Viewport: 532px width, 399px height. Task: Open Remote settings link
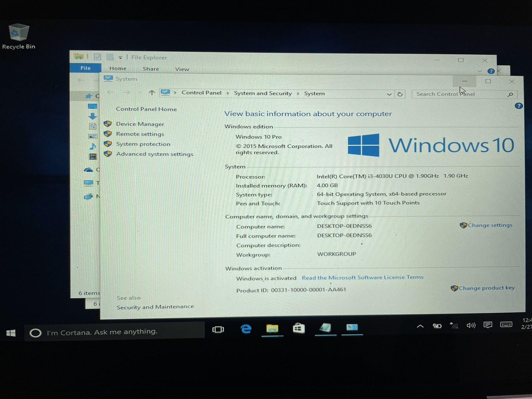(x=140, y=134)
